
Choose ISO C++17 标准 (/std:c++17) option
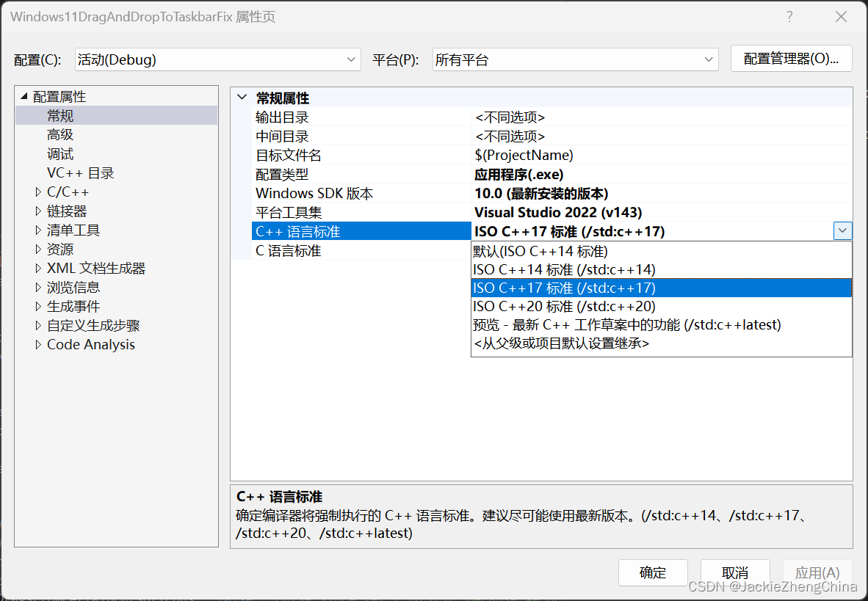tap(661, 288)
